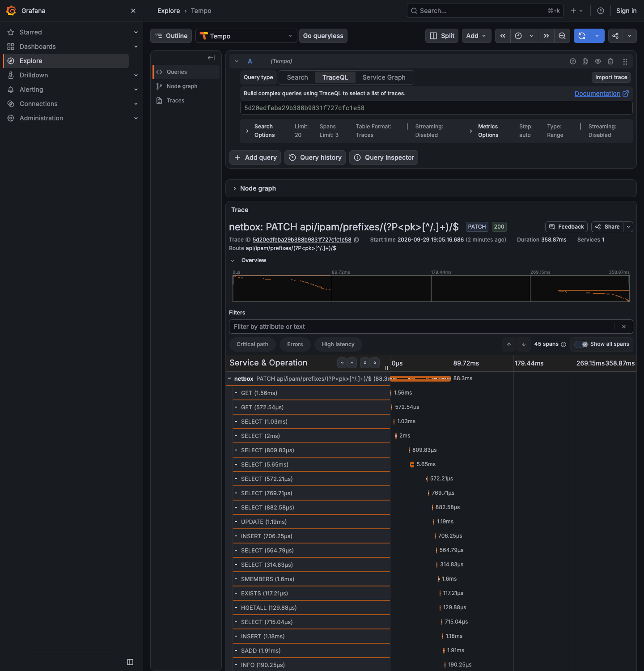
Task: Toggle the Errors filter
Action: 295,344
